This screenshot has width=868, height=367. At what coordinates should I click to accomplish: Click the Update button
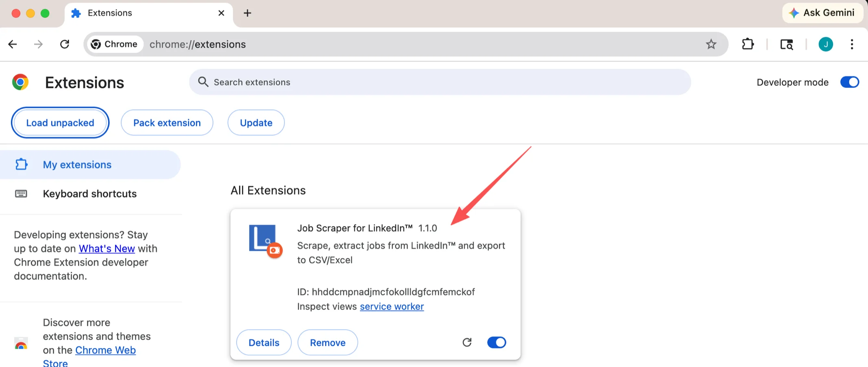pos(256,123)
